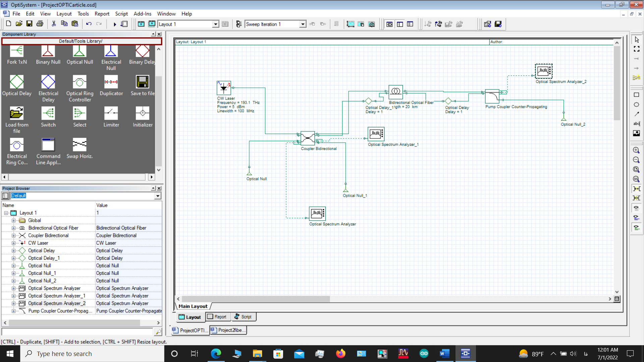Expand the Global folder in Project Browser
This screenshot has height=362, width=644.
(x=13, y=220)
